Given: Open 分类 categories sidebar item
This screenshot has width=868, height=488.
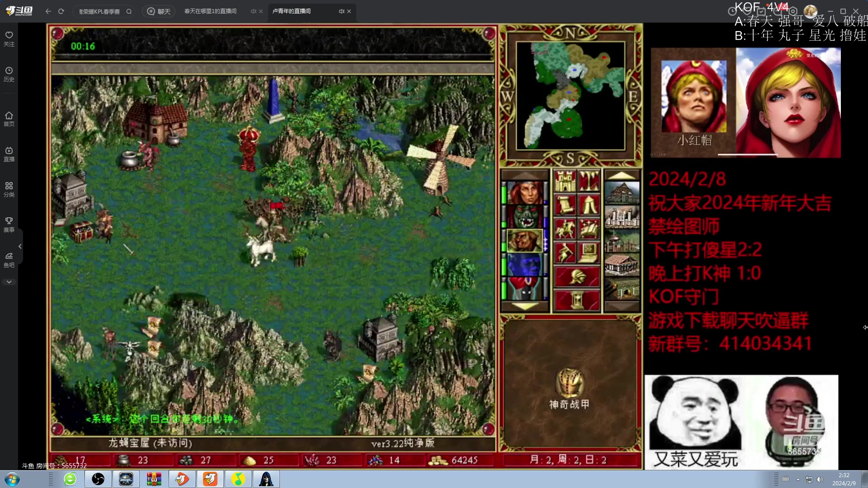Looking at the screenshot, I should point(9,189).
